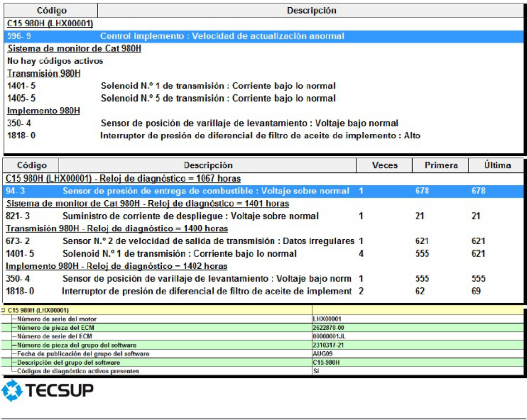
Task: Click the Primera column header
Action: (441, 165)
